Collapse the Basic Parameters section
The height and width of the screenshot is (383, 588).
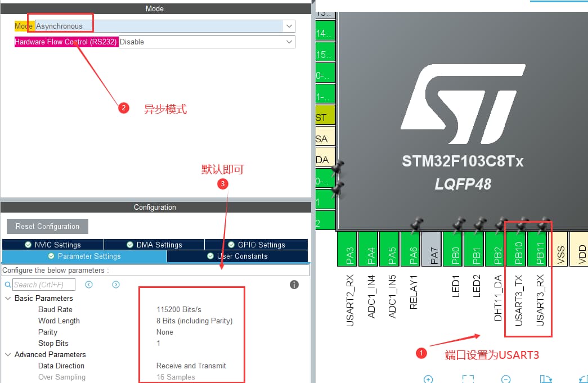[x=8, y=298]
